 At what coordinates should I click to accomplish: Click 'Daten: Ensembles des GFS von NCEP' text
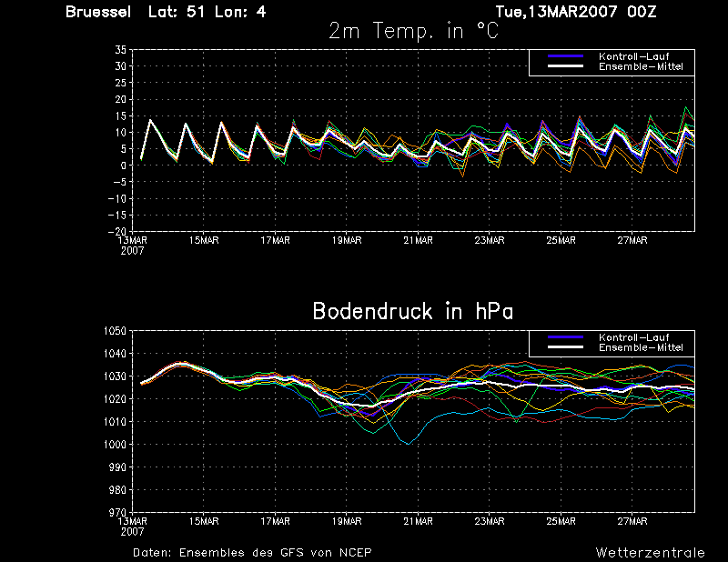pyautogui.click(x=252, y=553)
